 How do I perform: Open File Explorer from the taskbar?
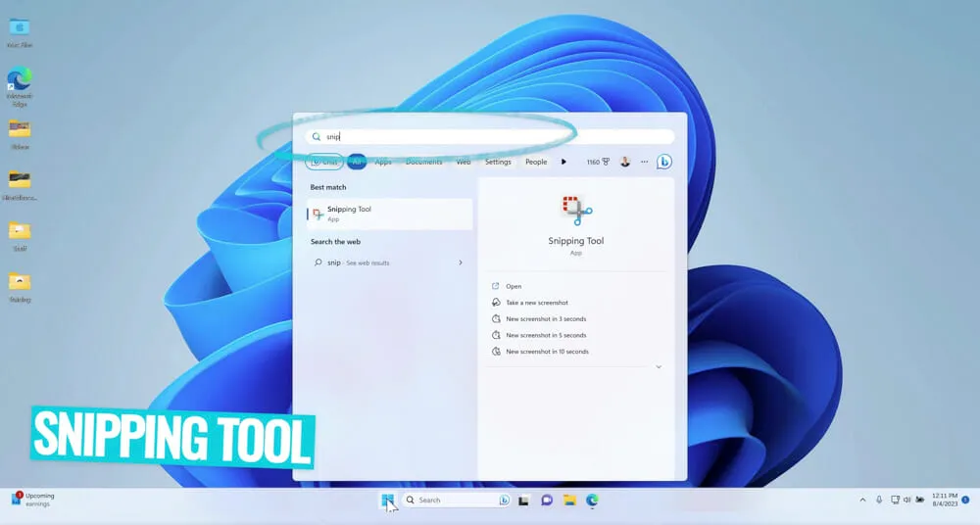[x=569, y=501]
